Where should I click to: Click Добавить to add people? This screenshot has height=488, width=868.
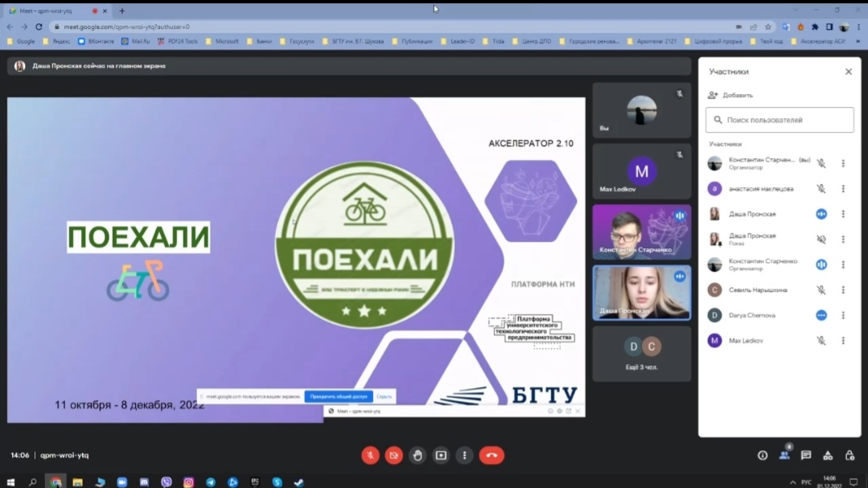(x=730, y=95)
